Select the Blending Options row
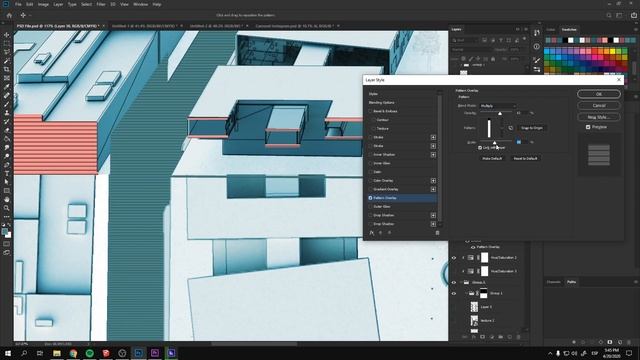 (x=402, y=102)
